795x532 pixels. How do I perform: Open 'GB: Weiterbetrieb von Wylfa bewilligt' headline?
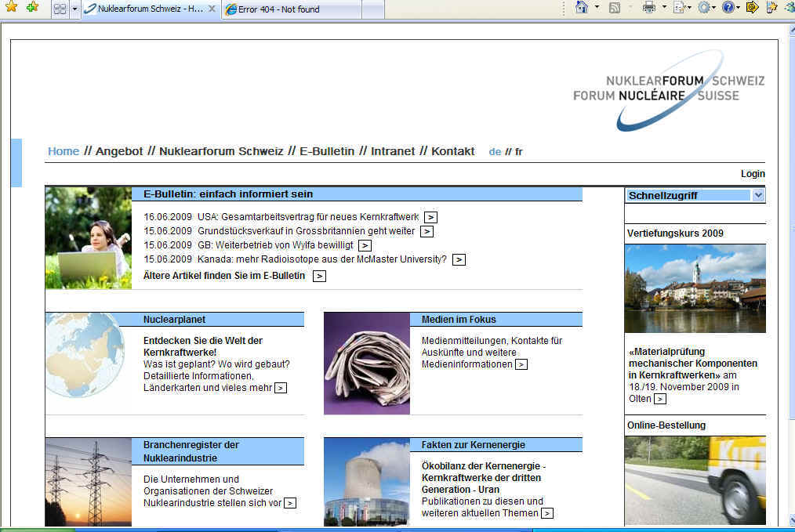click(275, 245)
